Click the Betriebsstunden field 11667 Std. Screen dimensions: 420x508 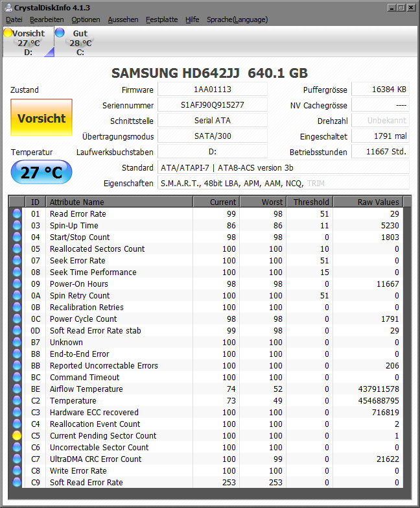point(380,152)
